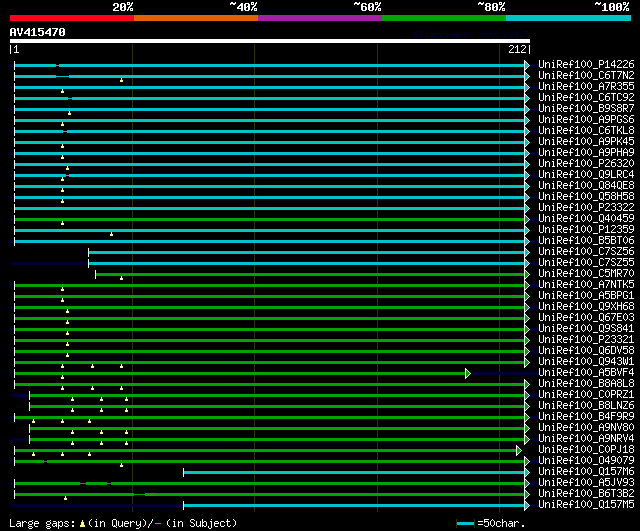
Task: Click the yellow gap marker under P12359 bar
Action: click(111, 234)
